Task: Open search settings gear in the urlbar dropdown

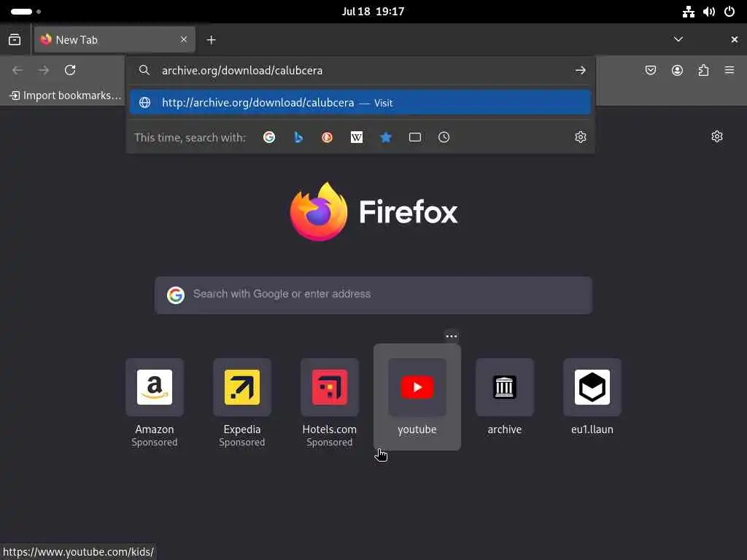Action: [580, 137]
